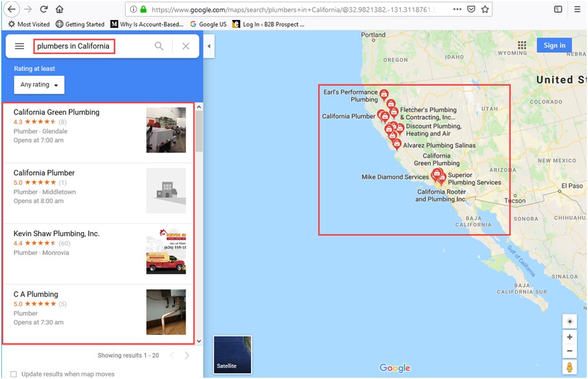Show your current location on map
The image size is (588, 379).
click(x=569, y=322)
